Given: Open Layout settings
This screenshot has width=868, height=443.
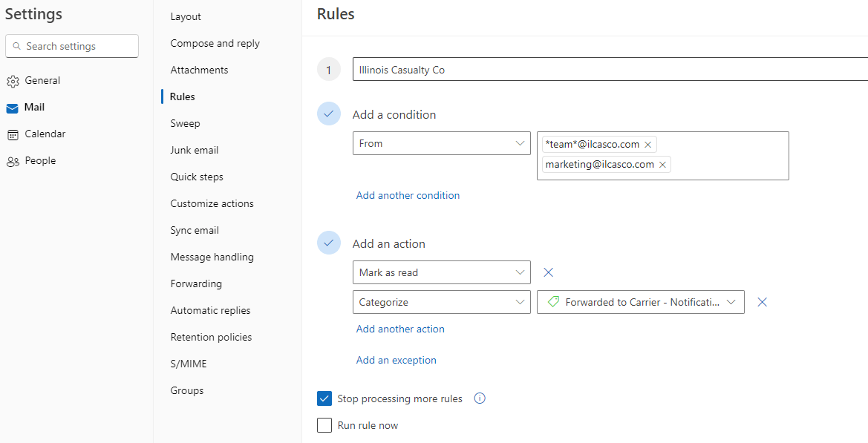Looking at the screenshot, I should (x=186, y=16).
